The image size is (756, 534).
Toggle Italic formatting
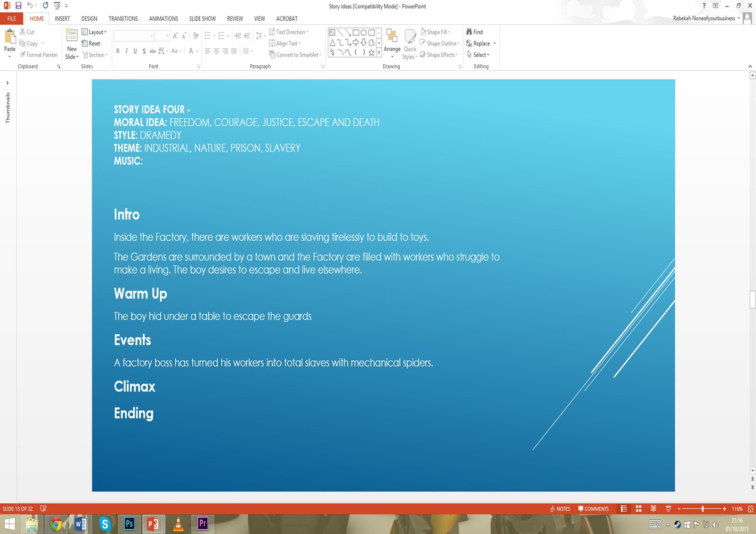pos(126,51)
